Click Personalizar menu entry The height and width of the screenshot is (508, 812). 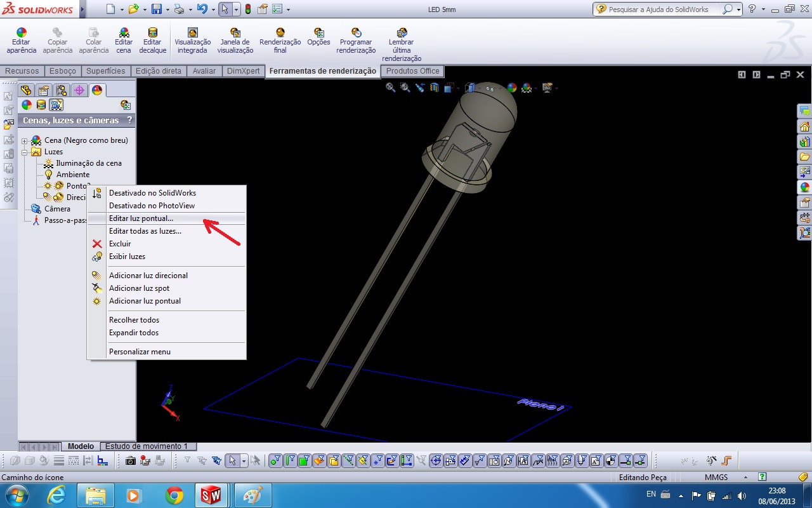140,352
